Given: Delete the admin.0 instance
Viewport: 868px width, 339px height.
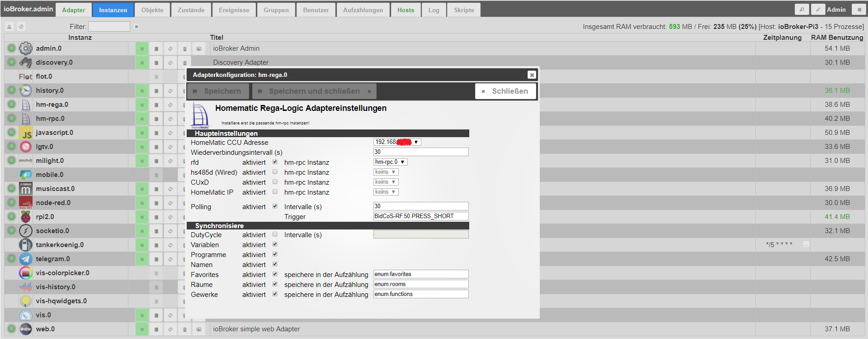Looking at the screenshot, I should coord(184,49).
